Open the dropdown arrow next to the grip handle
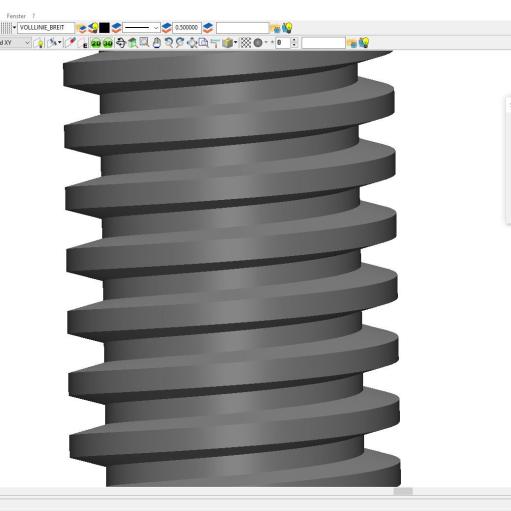511x511 pixels. tap(14, 28)
